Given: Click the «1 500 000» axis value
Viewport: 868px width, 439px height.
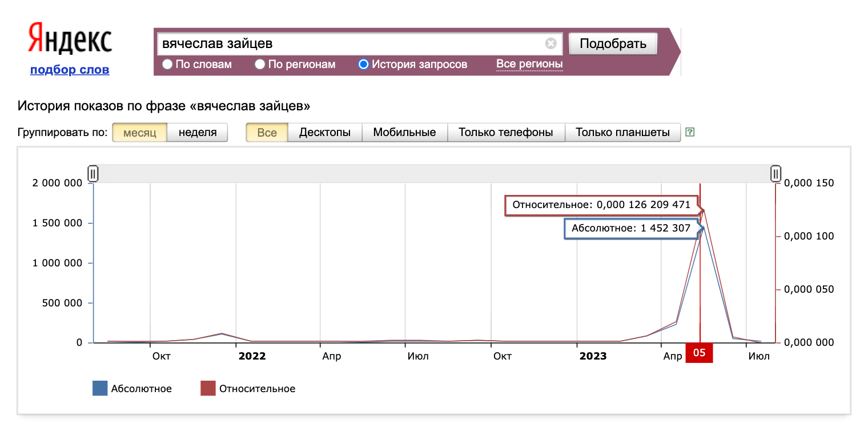Looking at the screenshot, I should coord(58,223).
